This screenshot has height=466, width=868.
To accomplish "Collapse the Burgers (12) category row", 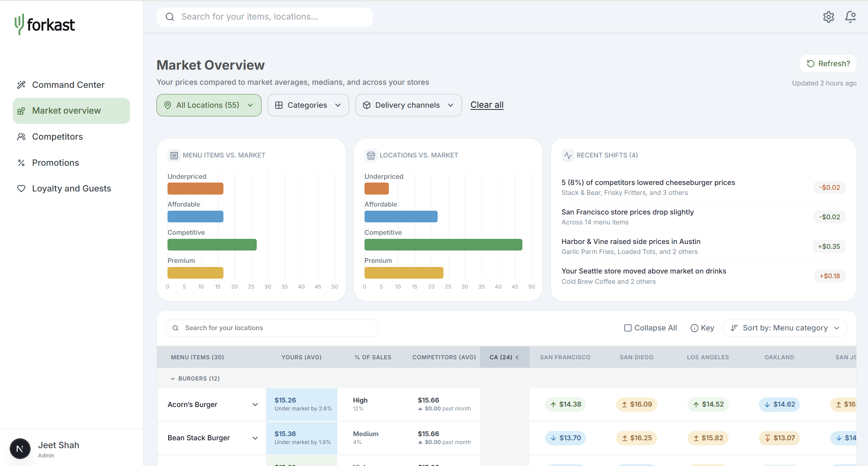I will click(x=173, y=378).
